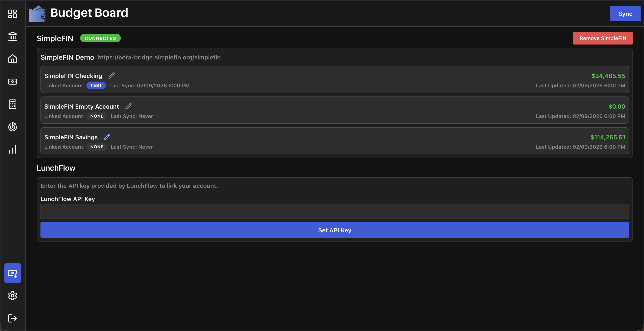Click the Set API Key button
The height and width of the screenshot is (331, 644).
point(335,230)
